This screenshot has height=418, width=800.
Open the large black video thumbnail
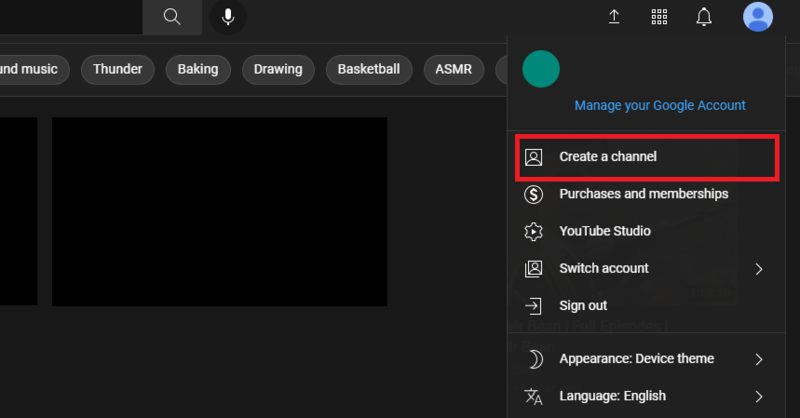[x=219, y=211]
